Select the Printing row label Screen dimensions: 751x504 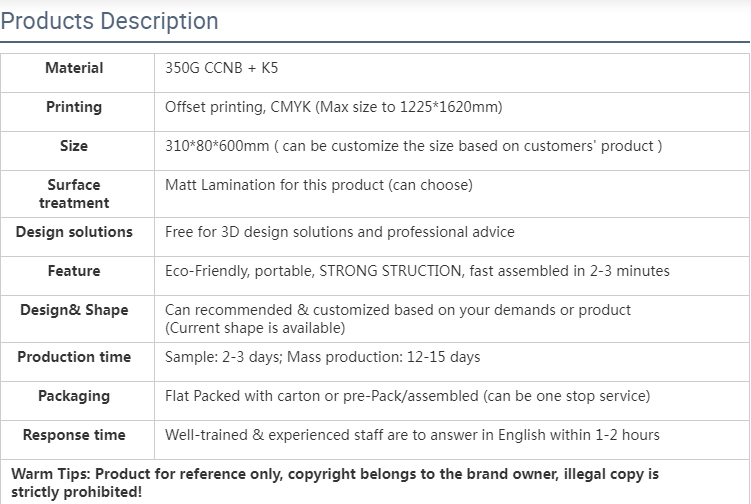[74, 107]
